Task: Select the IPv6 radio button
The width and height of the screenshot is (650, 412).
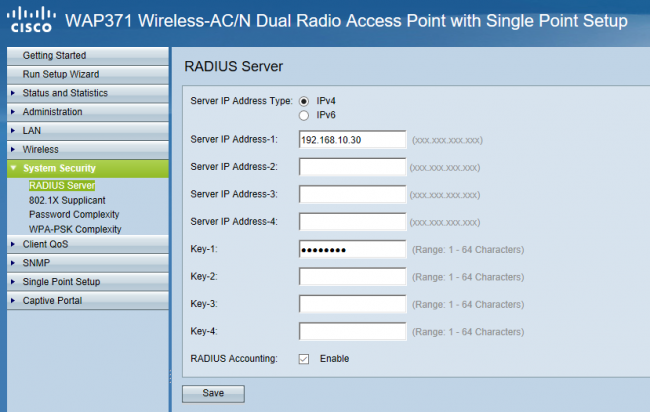Action: [304, 116]
